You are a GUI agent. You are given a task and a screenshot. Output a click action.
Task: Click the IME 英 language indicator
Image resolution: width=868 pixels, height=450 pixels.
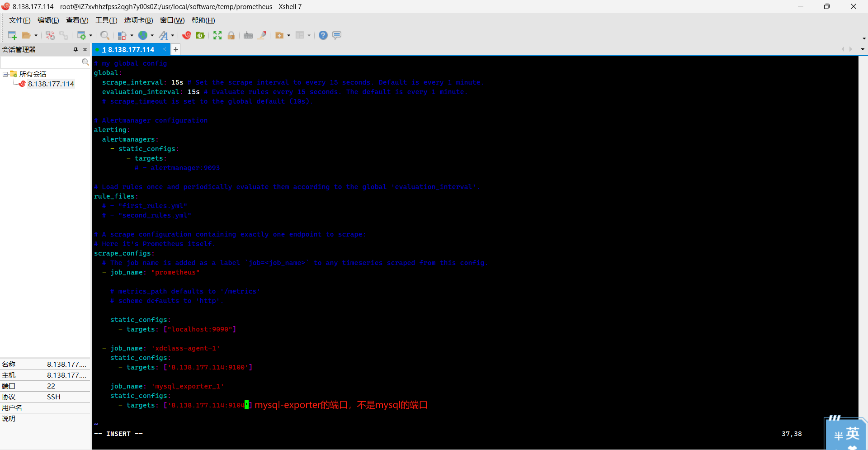(x=853, y=434)
